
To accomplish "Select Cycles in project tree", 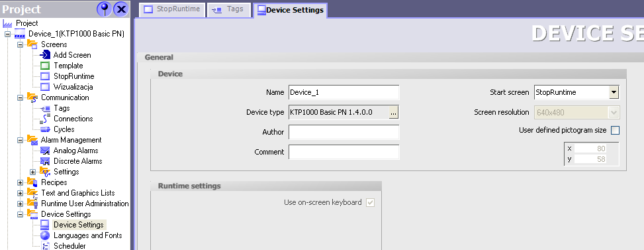I will coord(64,129).
